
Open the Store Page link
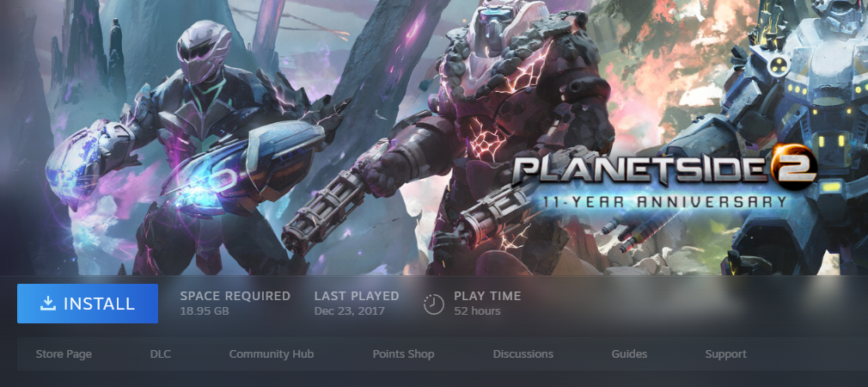point(64,353)
